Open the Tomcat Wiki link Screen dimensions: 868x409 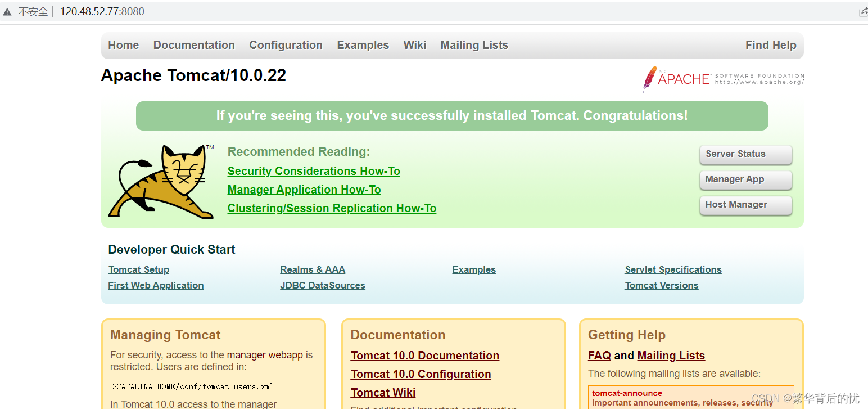(383, 393)
